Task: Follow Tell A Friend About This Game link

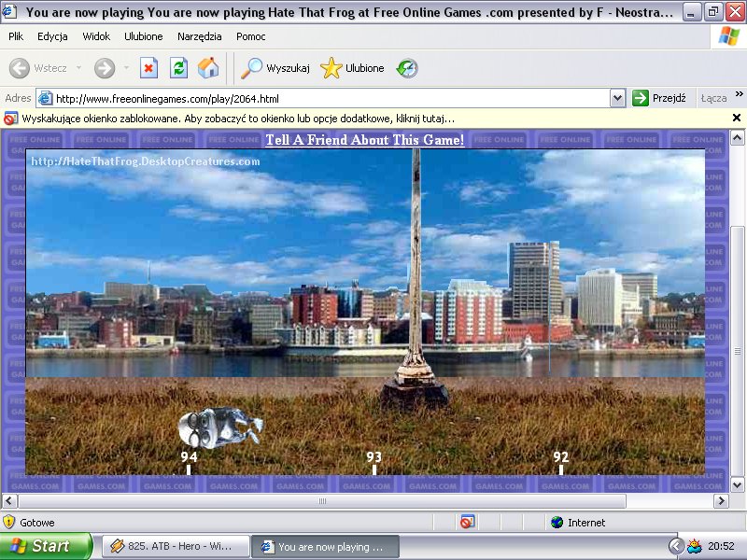Action: [364, 140]
